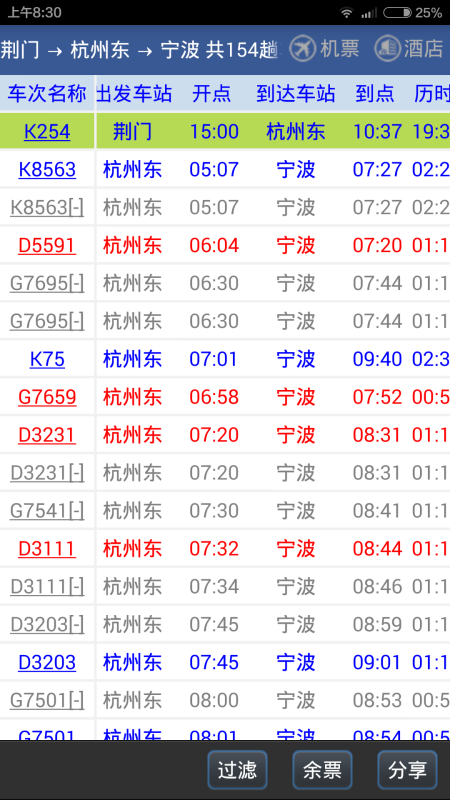Viewport: 450px width, 800px height.
Task: Select arrival time 10:37
Action: (378, 132)
